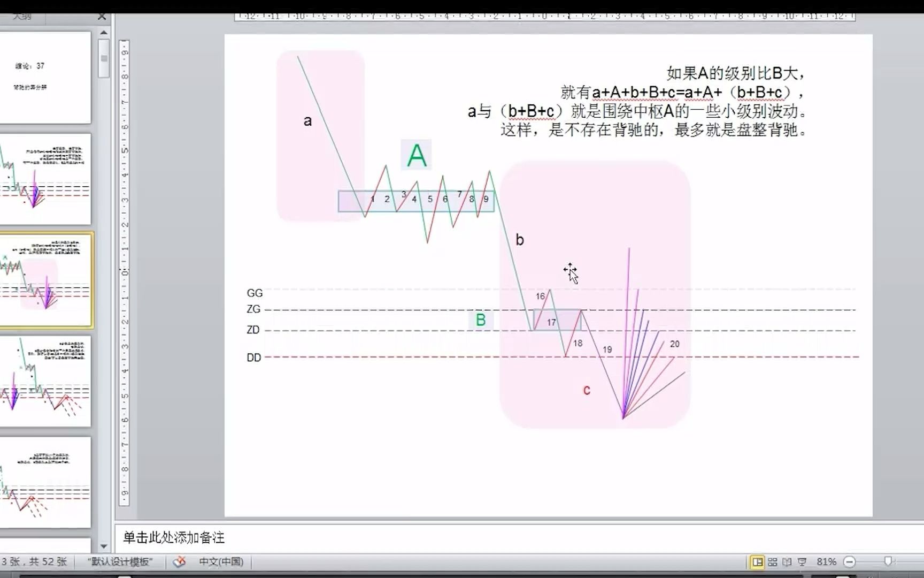This screenshot has width=924, height=578.
Task: Click the zoom out minus button
Action: tap(849, 561)
